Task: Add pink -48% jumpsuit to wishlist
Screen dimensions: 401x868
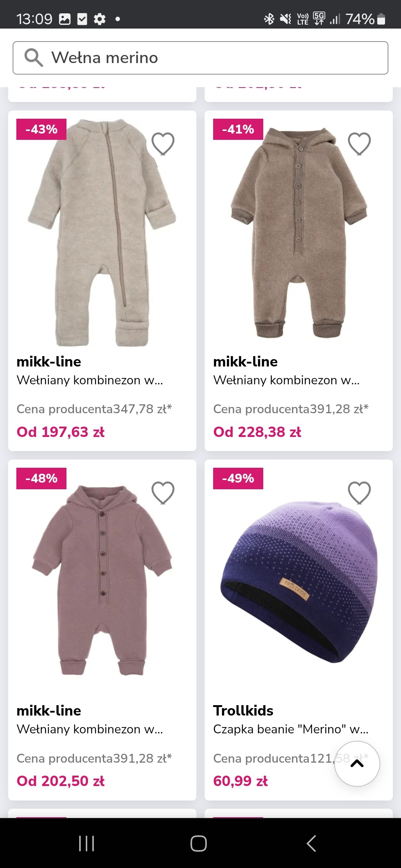Action: tap(163, 493)
